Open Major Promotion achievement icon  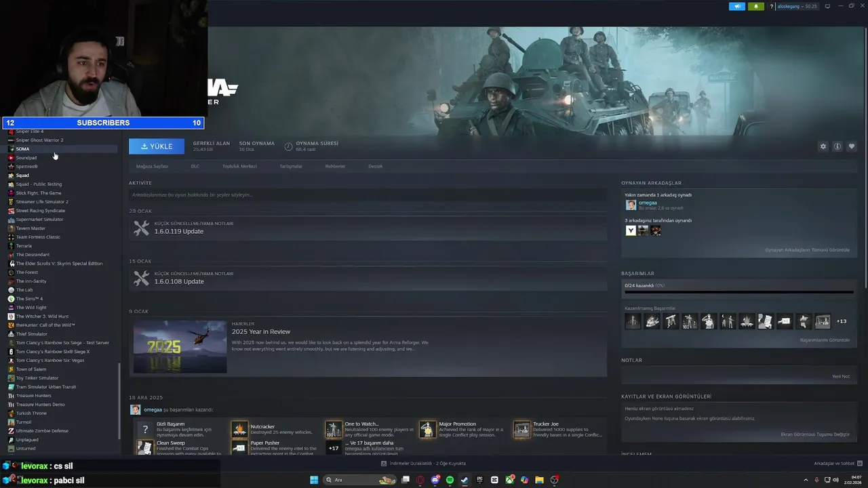[x=427, y=430]
